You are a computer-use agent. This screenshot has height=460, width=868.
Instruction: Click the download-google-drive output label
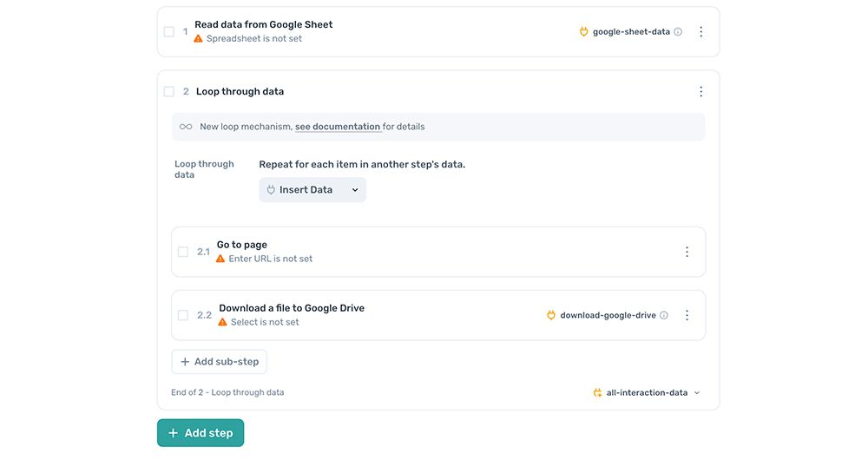coord(608,315)
